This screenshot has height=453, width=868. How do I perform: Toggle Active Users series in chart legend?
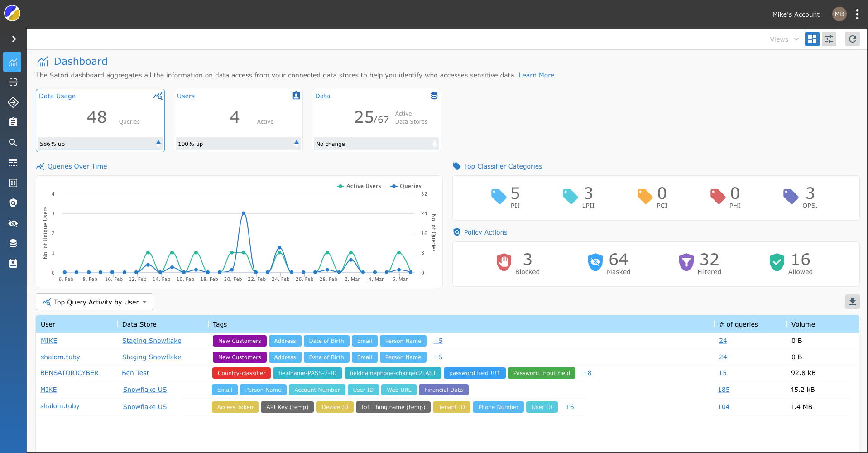[359, 186]
